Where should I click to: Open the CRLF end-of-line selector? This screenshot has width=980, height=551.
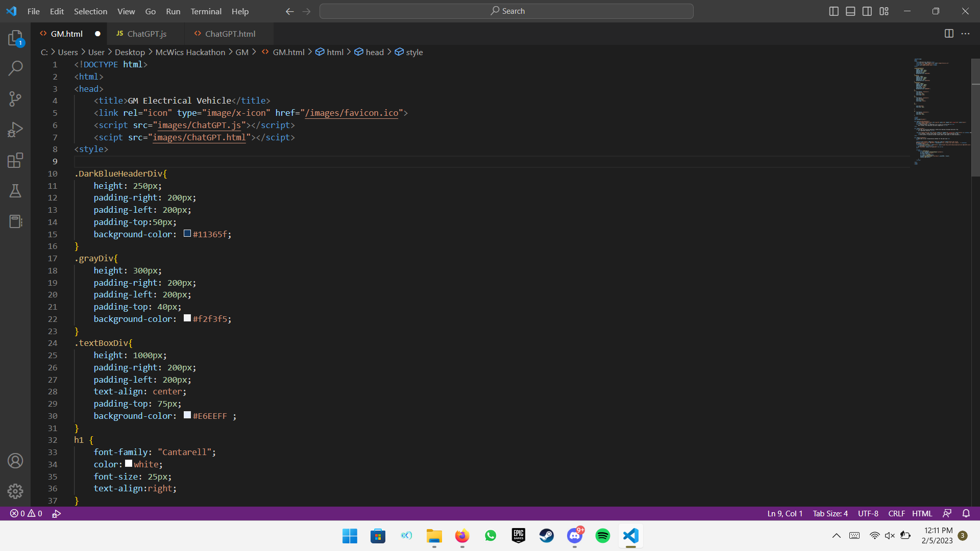(x=896, y=513)
